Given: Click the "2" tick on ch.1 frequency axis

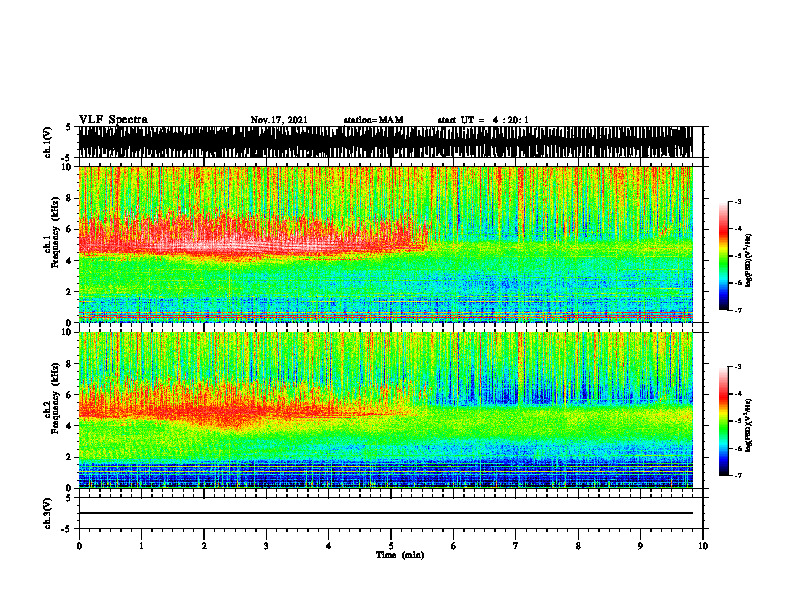Looking at the screenshot, I should click(x=70, y=292).
